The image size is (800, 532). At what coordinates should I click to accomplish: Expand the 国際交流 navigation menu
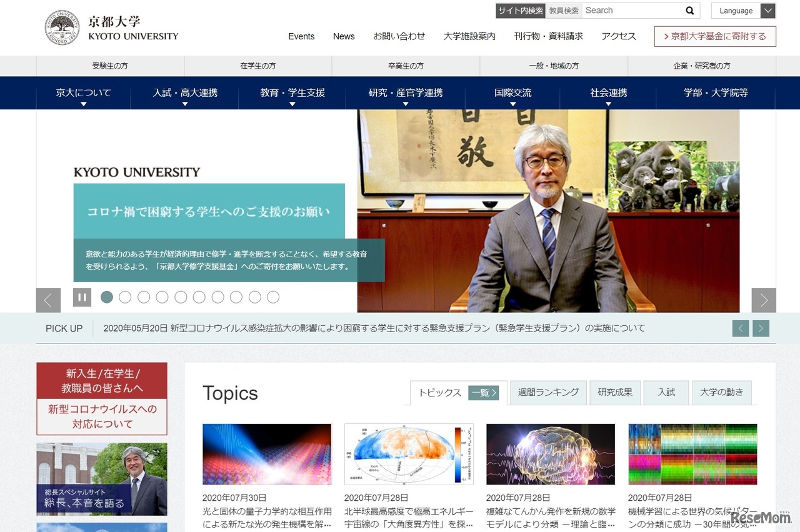click(512, 92)
